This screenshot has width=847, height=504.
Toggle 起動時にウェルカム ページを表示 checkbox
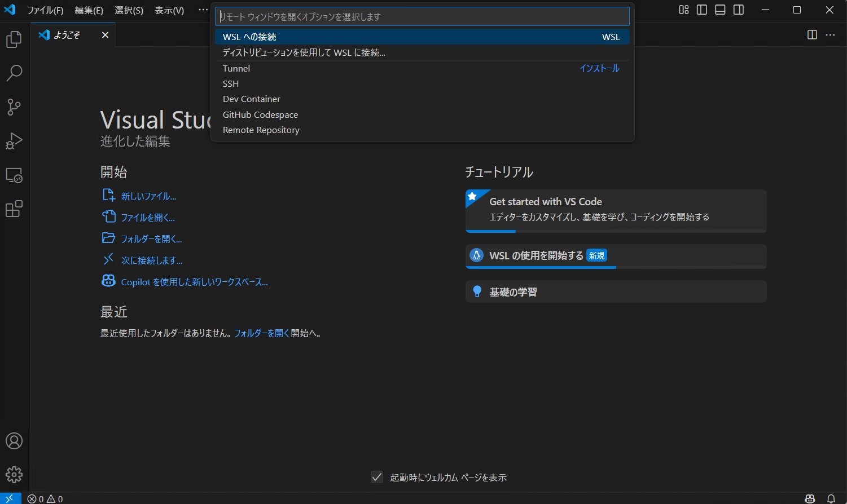377,477
